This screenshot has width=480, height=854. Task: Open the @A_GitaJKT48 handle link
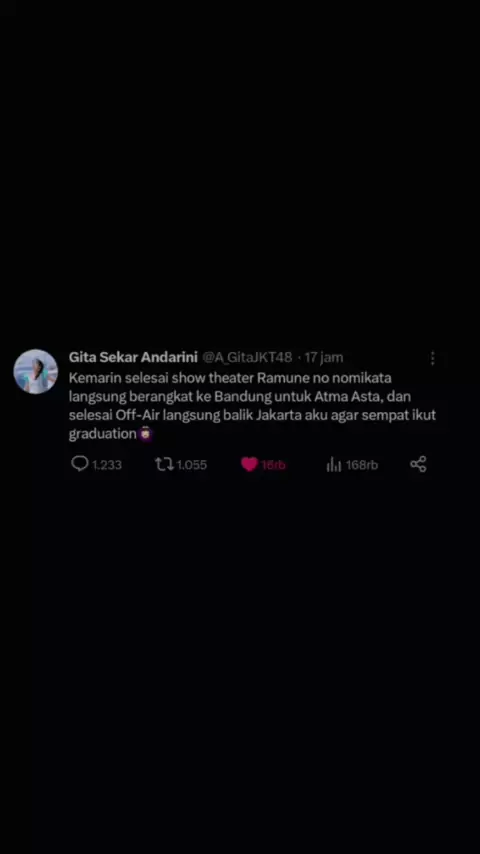[247, 357]
